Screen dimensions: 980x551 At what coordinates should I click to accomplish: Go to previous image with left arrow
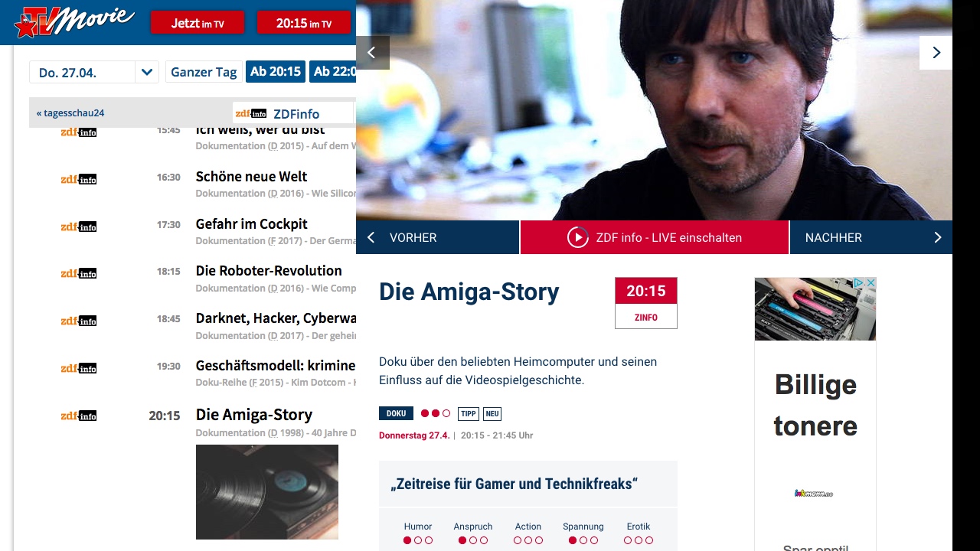pos(372,53)
